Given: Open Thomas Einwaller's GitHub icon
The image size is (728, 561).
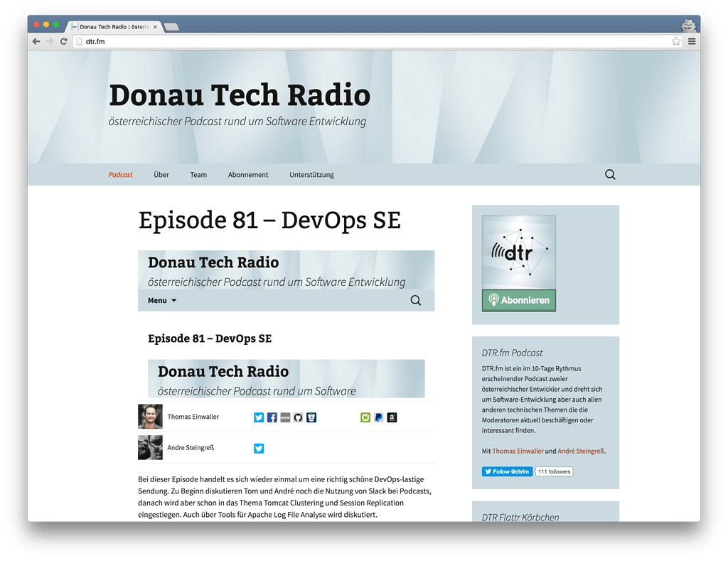Looking at the screenshot, I should point(299,417).
